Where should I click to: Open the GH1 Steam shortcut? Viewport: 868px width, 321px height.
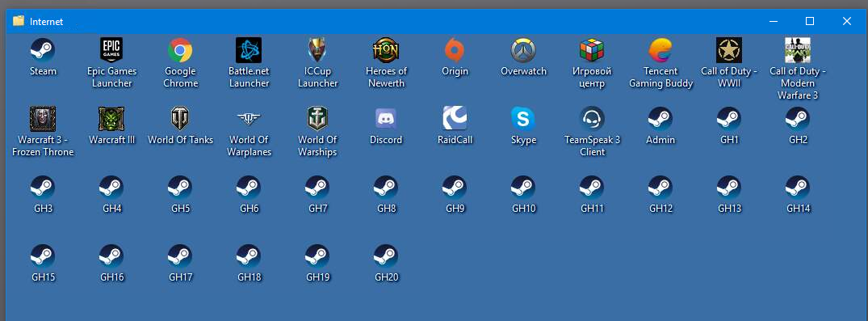click(729, 119)
